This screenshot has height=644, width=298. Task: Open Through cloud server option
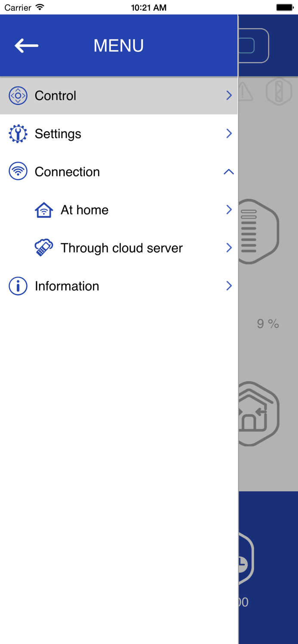click(122, 248)
